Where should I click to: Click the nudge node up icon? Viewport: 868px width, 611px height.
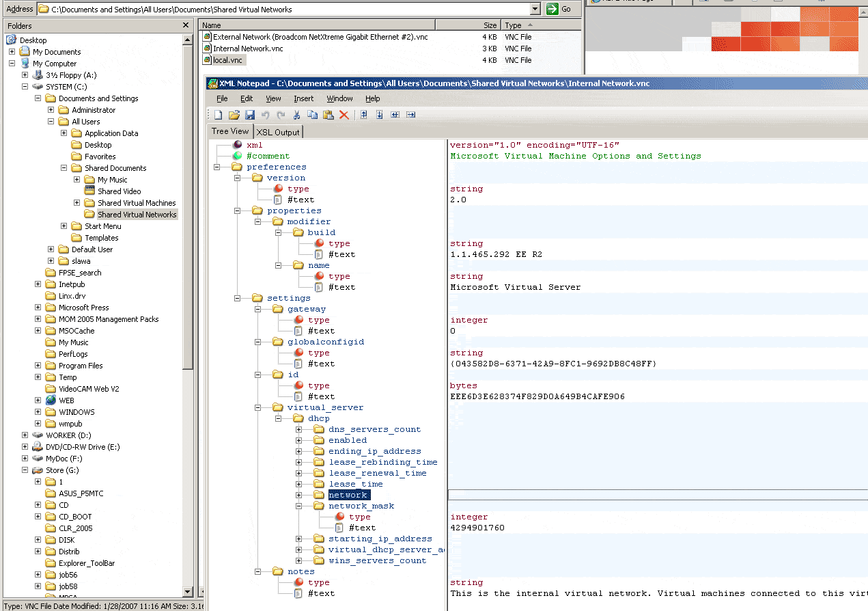(x=364, y=115)
